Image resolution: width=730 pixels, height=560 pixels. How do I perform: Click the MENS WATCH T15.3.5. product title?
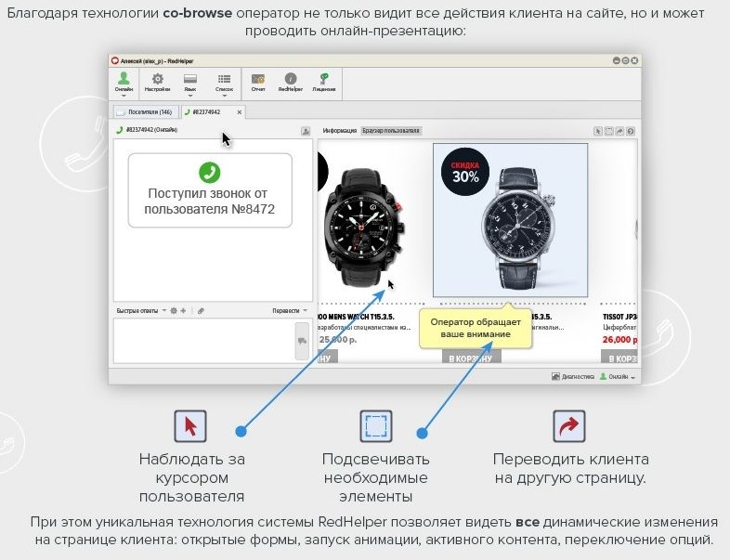(357, 317)
